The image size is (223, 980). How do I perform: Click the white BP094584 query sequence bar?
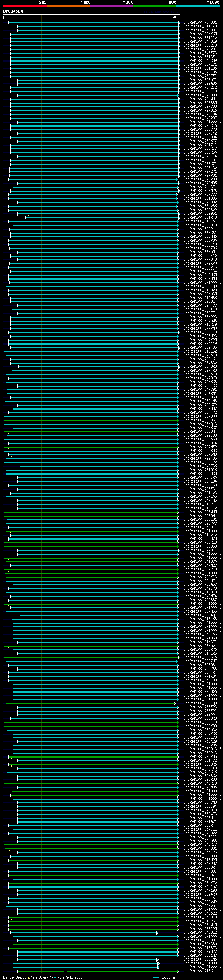coord(92,14)
